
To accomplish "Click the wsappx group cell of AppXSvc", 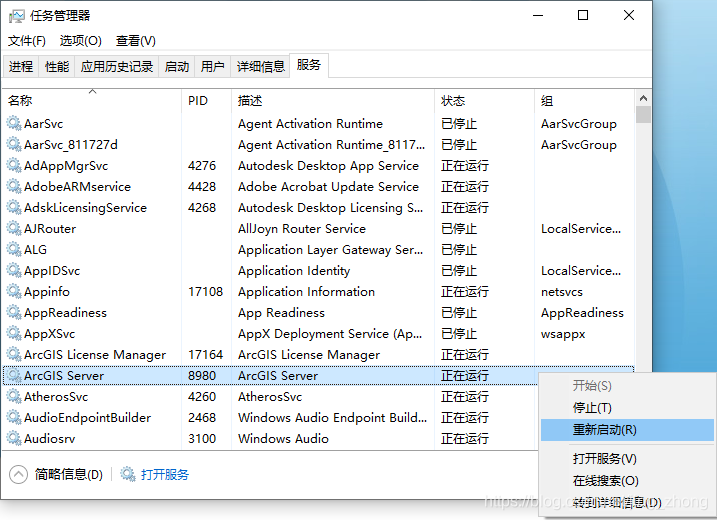I will click(563, 334).
